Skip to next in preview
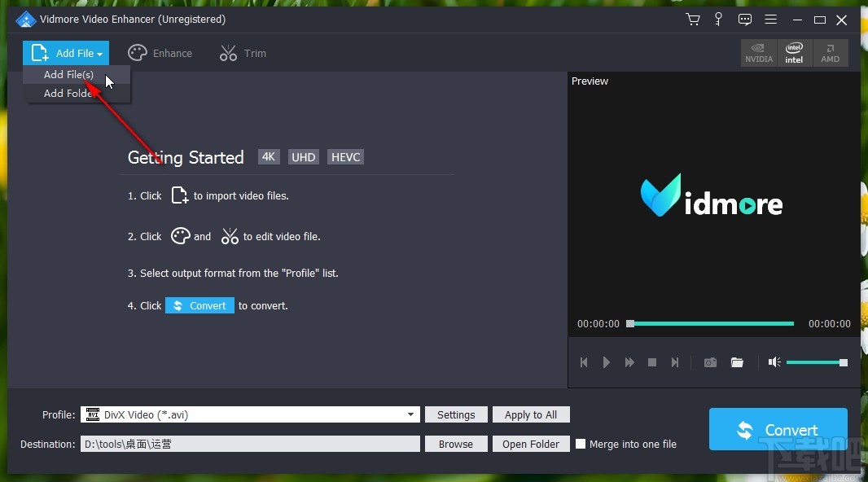Screen dimensions: 868x482 pos(675,362)
